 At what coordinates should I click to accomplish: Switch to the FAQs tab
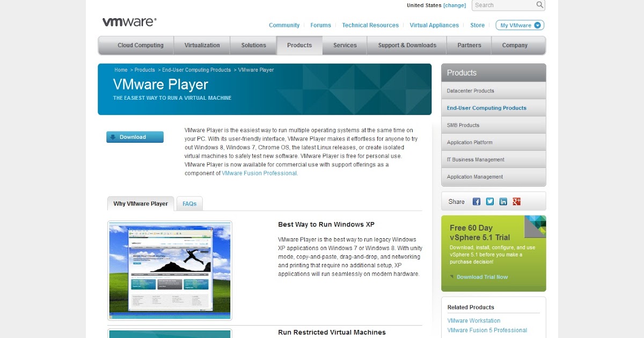pyautogui.click(x=189, y=204)
